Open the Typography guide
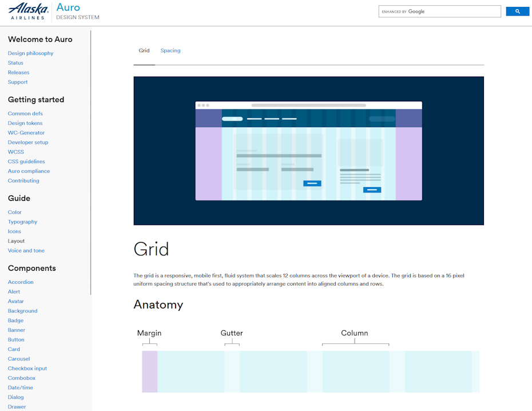 [22, 222]
